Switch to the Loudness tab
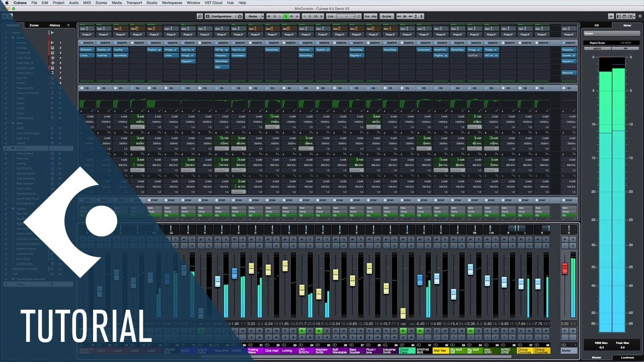 point(627,357)
